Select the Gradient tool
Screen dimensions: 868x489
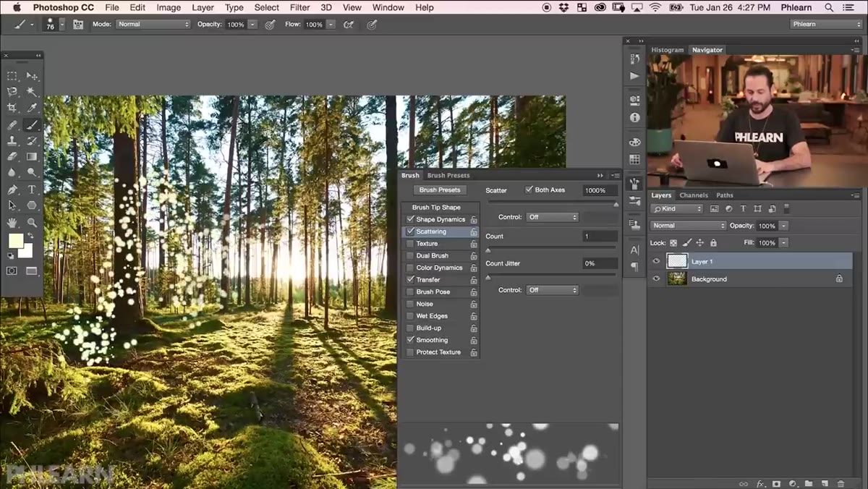tap(32, 156)
